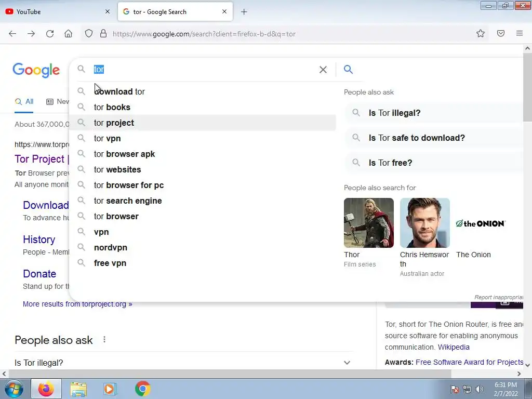This screenshot has width=532, height=399.
Task: Click Report inappropriate predictions link
Action: pyautogui.click(x=499, y=297)
